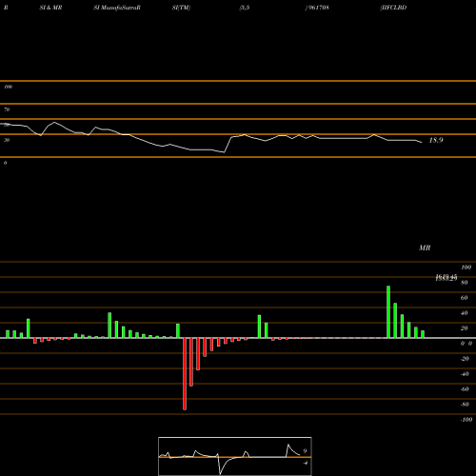Screen dimensions: 476x476
Task: Click the '9' label in the mini chart
Action: click(x=305, y=451)
